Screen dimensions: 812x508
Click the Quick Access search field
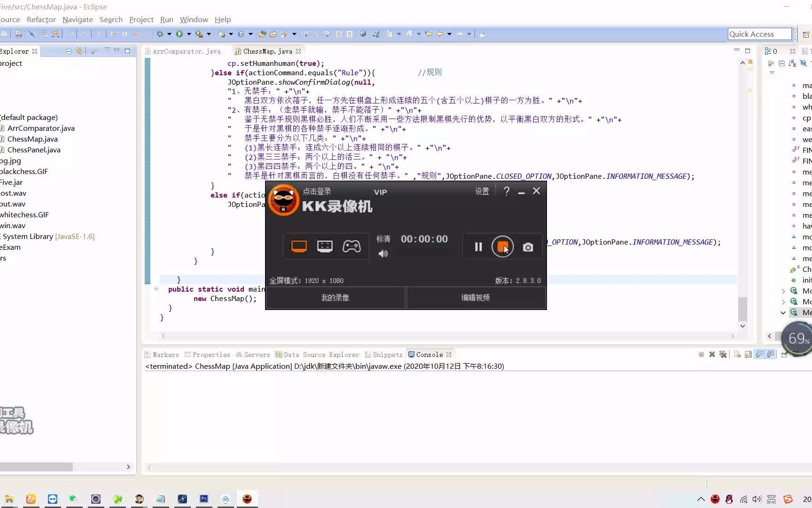tap(759, 34)
